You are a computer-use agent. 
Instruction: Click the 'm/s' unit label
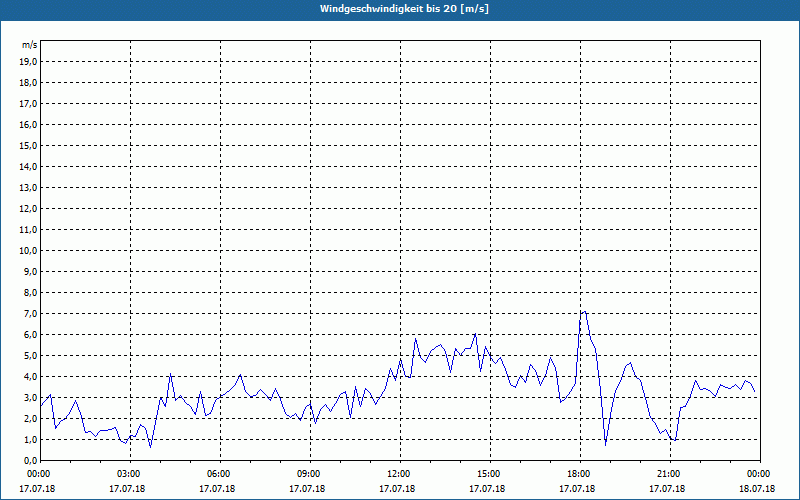point(29,45)
